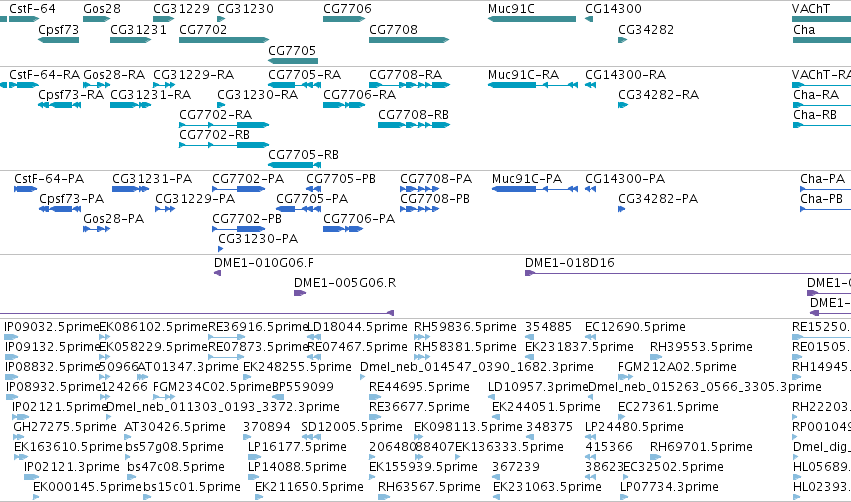This screenshot has width=851, height=502.
Task: Open the Gos28-PA coding feature
Action: coord(97,229)
